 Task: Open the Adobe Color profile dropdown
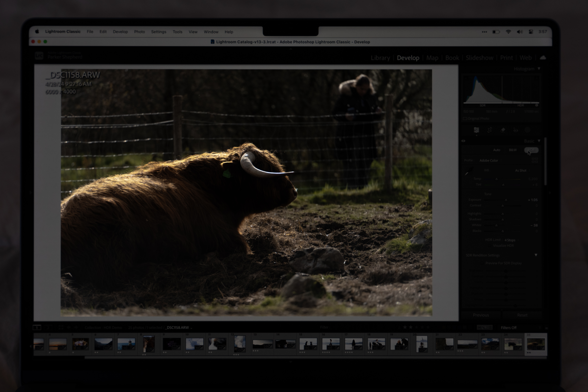coord(489,161)
